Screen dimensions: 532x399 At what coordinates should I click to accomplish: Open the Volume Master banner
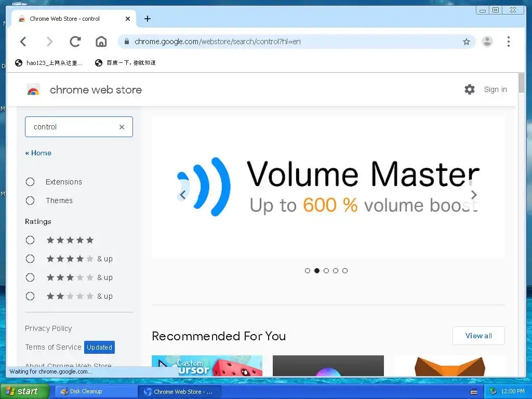(328, 188)
